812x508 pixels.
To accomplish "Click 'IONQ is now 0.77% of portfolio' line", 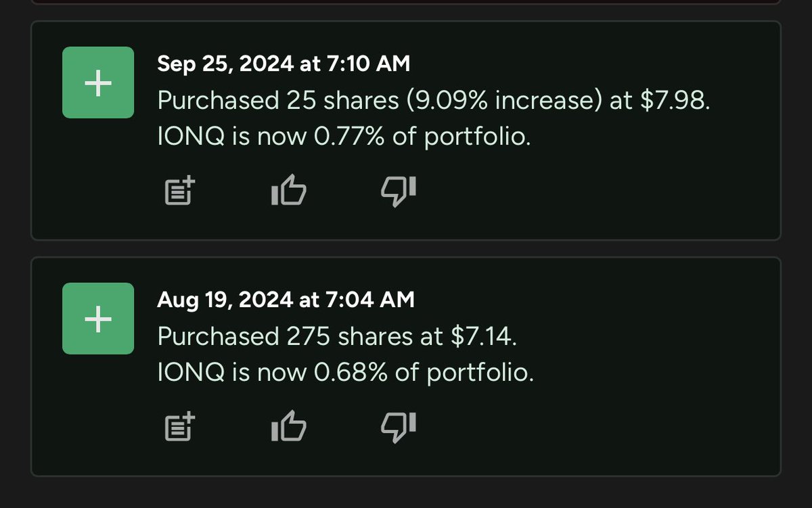I will coord(342,137).
